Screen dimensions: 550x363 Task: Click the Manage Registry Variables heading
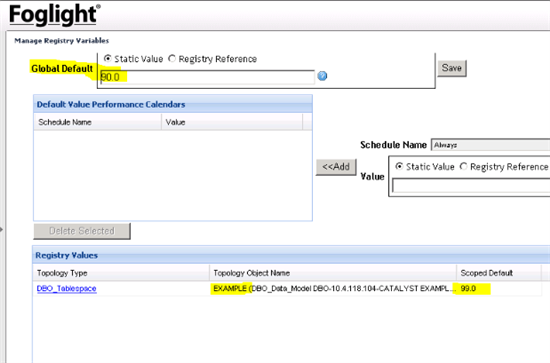(61, 41)
